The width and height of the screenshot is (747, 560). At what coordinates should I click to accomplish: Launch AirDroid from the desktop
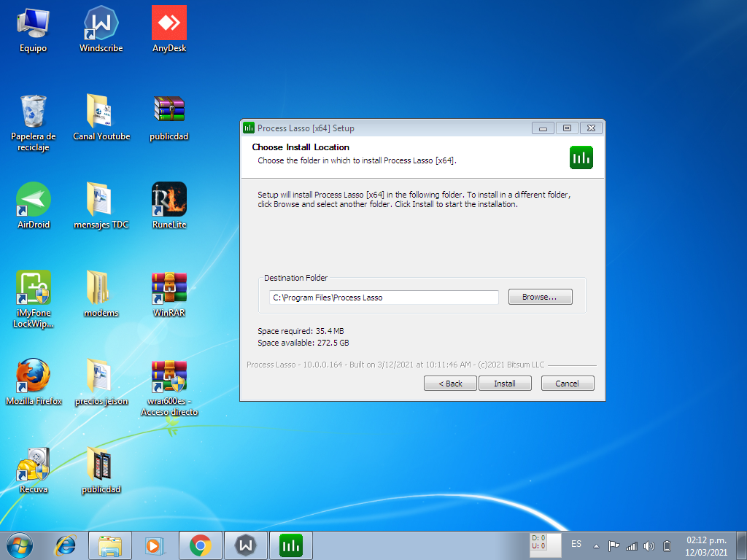[33, 206]
